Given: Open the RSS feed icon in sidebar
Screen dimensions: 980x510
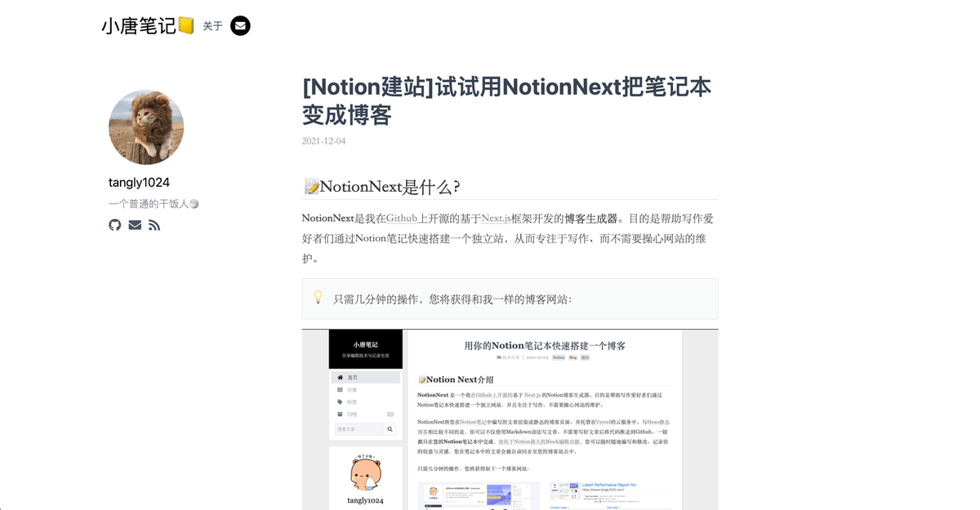Looking at the screenshot, I should click(x=154, y=225).
